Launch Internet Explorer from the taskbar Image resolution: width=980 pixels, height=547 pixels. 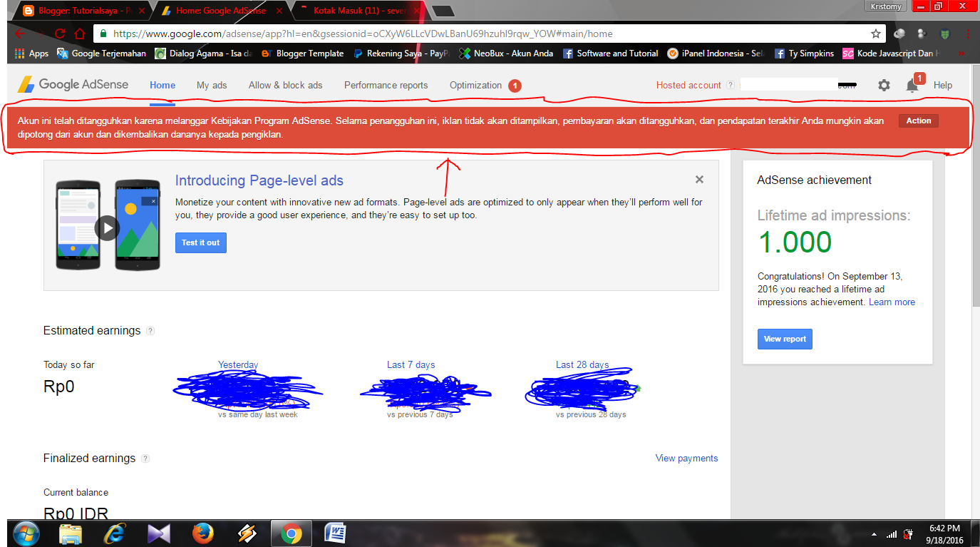point(114,533)
